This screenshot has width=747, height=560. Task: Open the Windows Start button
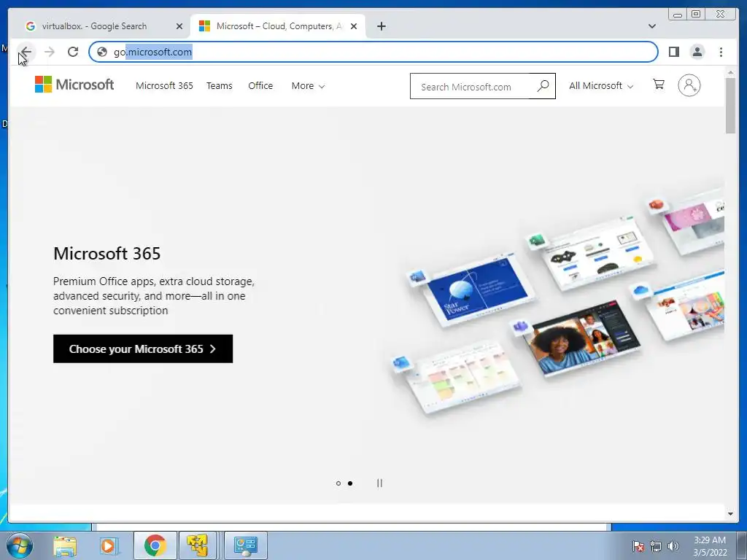pyautogui.click(x=20, y=545)
